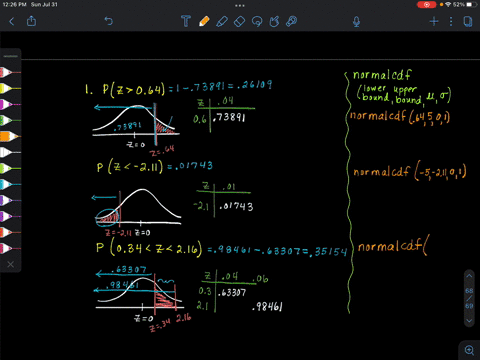This screenshot has height=360, width=480.
Task: Go back to the notes library
Action: click(12, 22)
